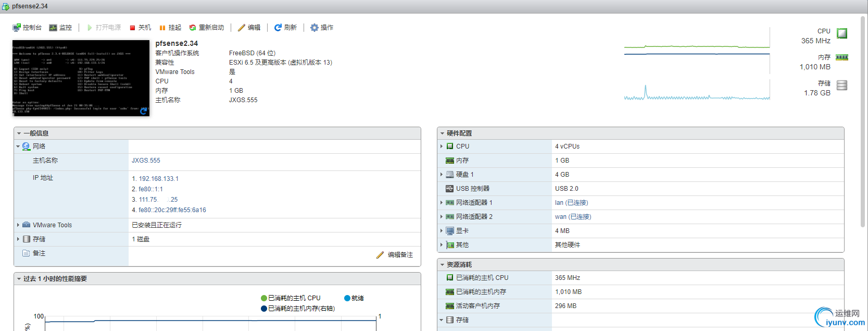Open the lan (已连接) network link
Screen dimensions: 868x331
tap(571, 203)
